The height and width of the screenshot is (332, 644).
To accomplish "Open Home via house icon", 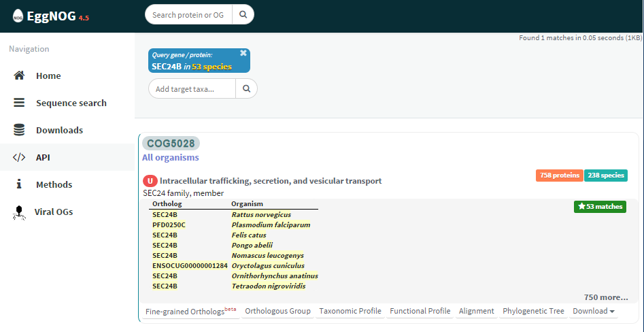I will (x=19, y=76).
